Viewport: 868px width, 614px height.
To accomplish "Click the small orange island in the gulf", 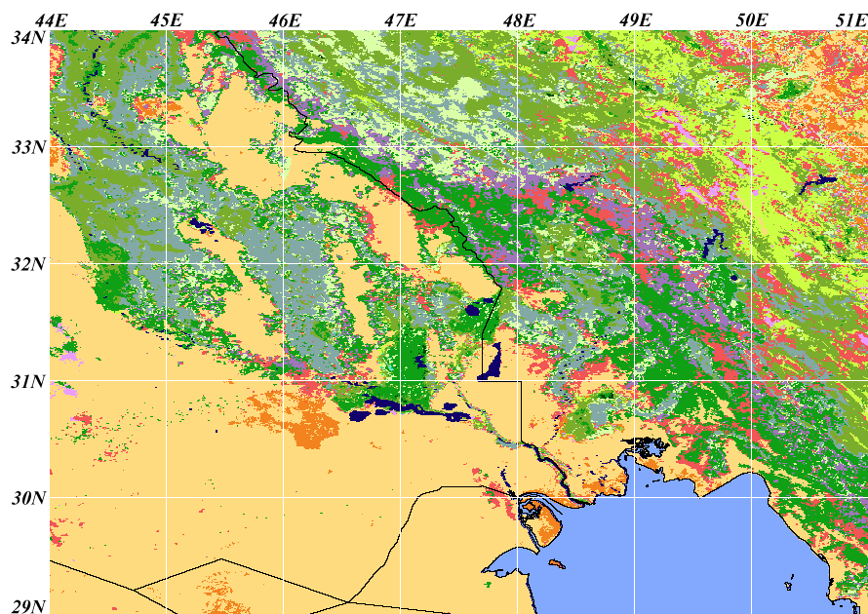I will (x=557, y=564).
